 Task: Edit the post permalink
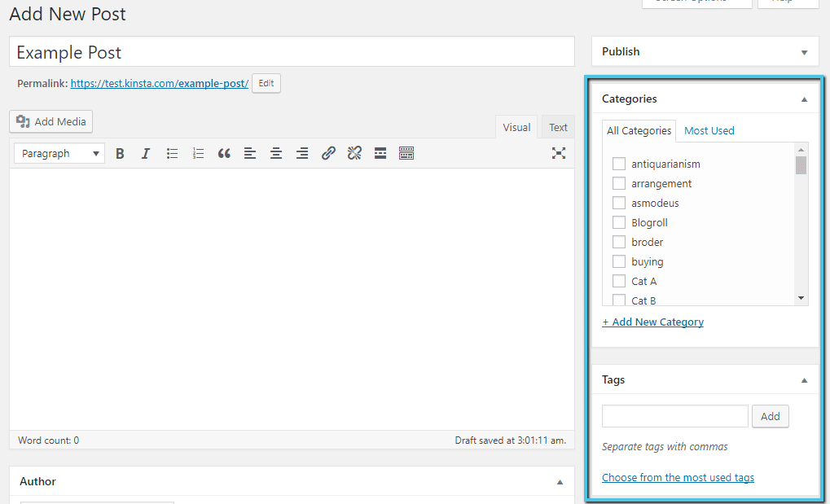pos(266,83)
